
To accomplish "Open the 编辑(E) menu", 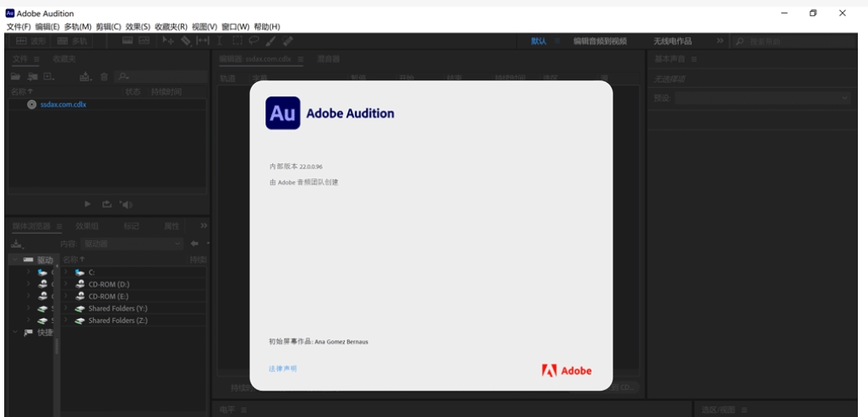I will tap(47, 26).
